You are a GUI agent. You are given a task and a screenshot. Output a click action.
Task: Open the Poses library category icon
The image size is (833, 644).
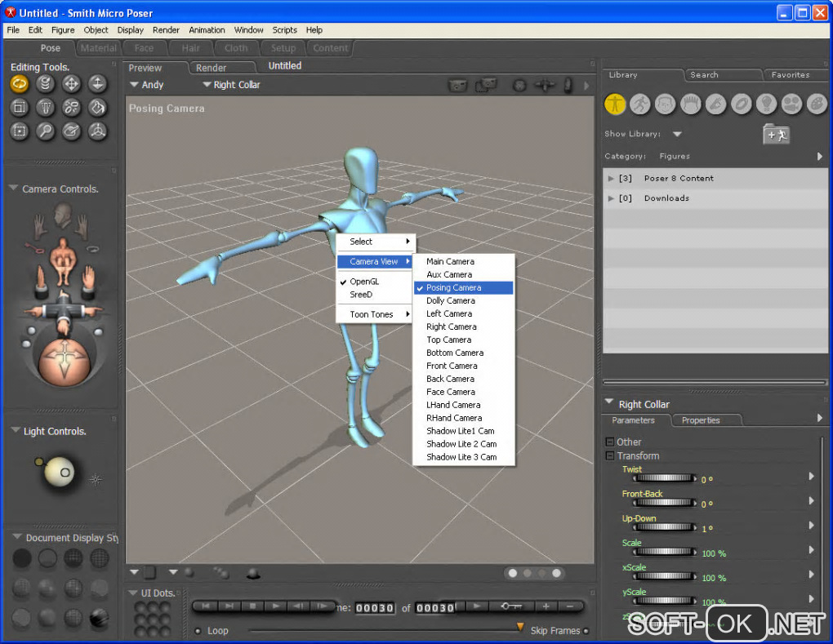[640, 104]
